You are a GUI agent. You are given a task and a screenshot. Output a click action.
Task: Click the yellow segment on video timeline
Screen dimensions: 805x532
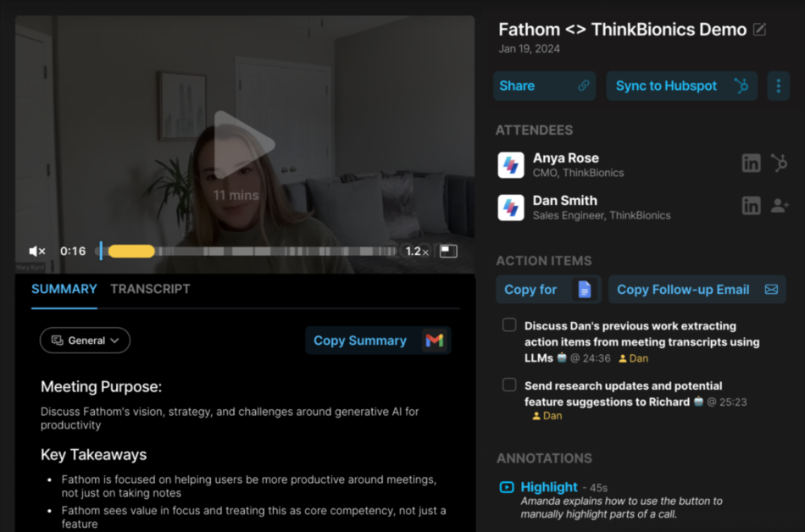pos(131,252)
